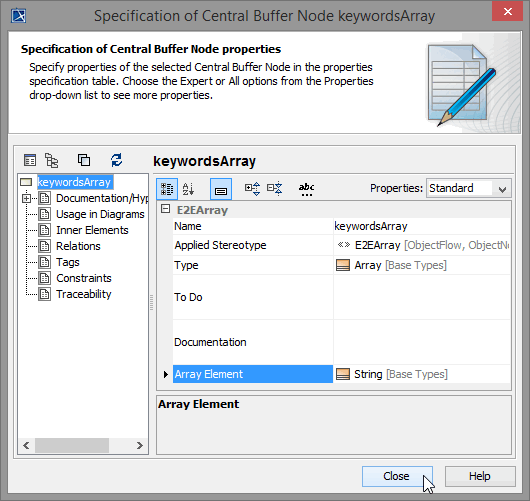This screenshot has height=501, width=530.
Task: Click the duplicate windows icon in left toolbar
Action: coord(84,160)
